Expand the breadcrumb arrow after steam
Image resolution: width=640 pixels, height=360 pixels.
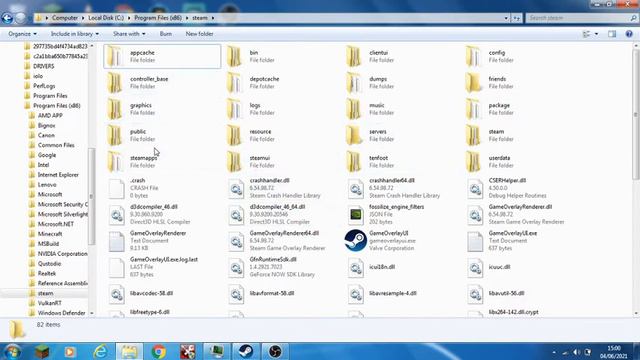[x=213, y=18]
